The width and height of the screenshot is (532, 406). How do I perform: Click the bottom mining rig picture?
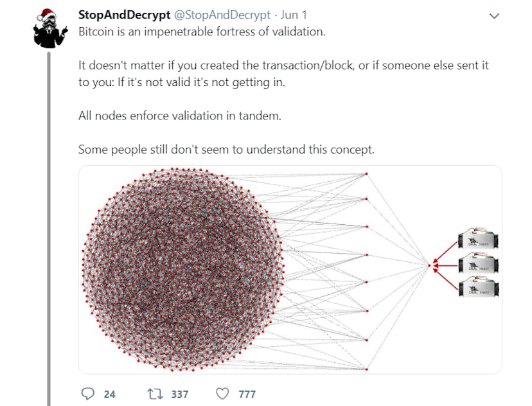(x=479, y=287)
